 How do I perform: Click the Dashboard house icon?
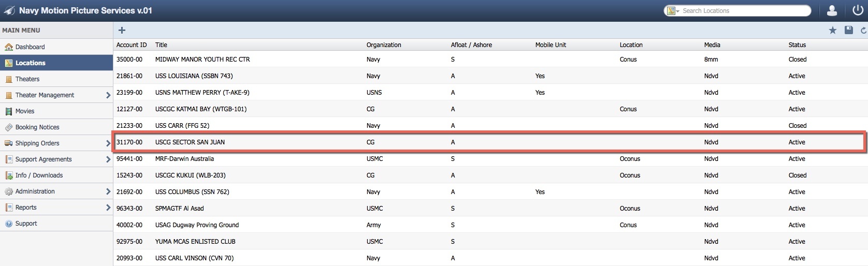tap(9, 47)
